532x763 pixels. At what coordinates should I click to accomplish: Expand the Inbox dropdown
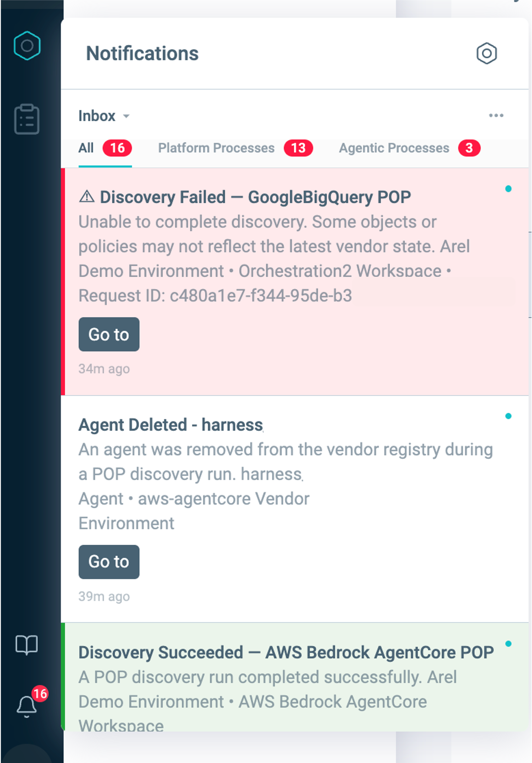click(104, 116)
